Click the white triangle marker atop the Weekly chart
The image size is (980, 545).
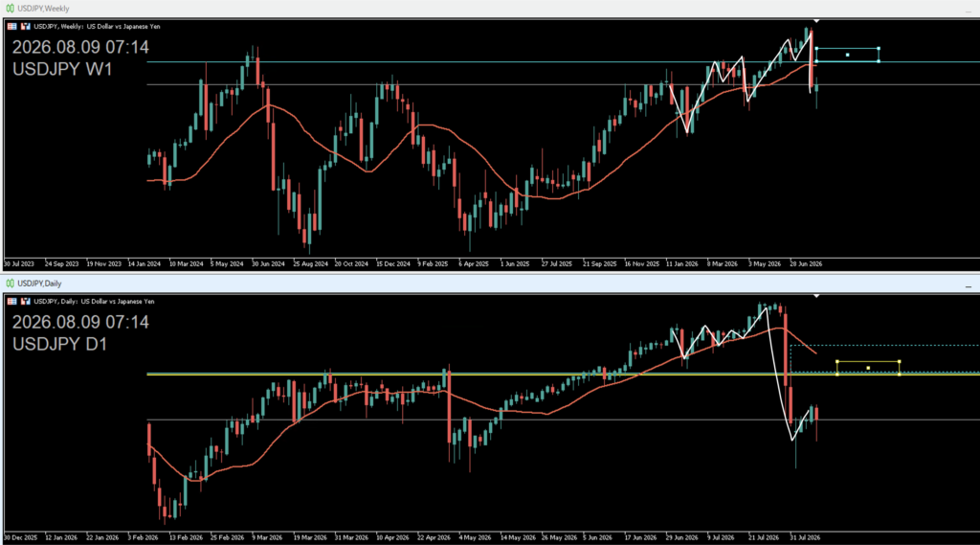pos(816,21)
